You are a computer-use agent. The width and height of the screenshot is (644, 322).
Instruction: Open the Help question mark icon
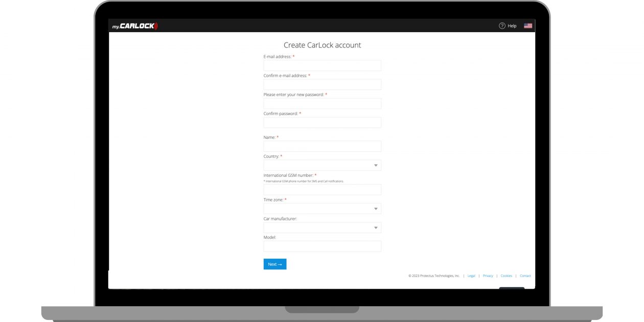502,26
